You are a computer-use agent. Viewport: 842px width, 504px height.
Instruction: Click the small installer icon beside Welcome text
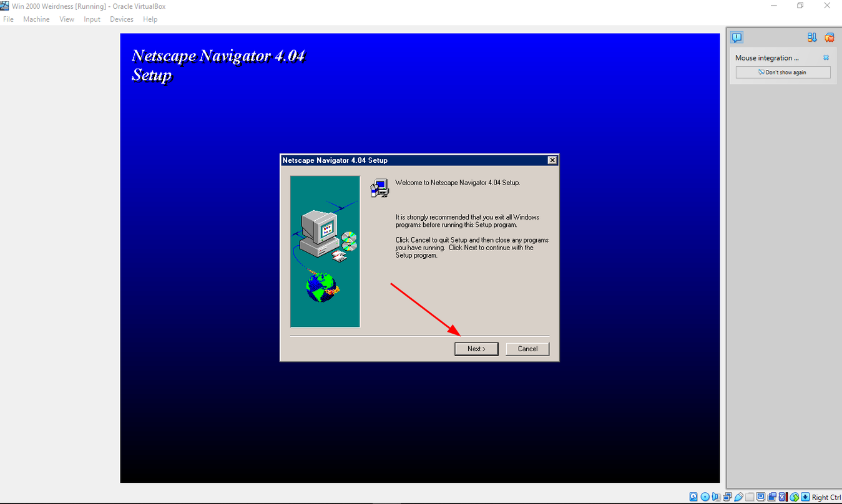pyautogui.click(x=379, y=188)
